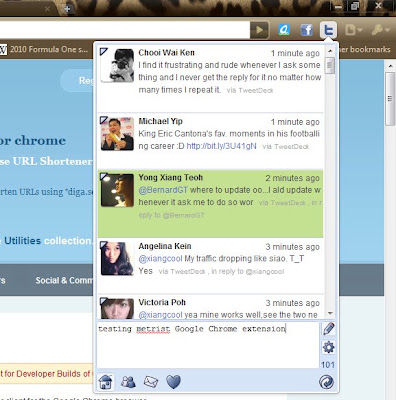Image resolution: width=396 pixels, height=400 pixels.
Task: Open the mentions people icon
Action: pyautogui.click(x=128, y=382)
